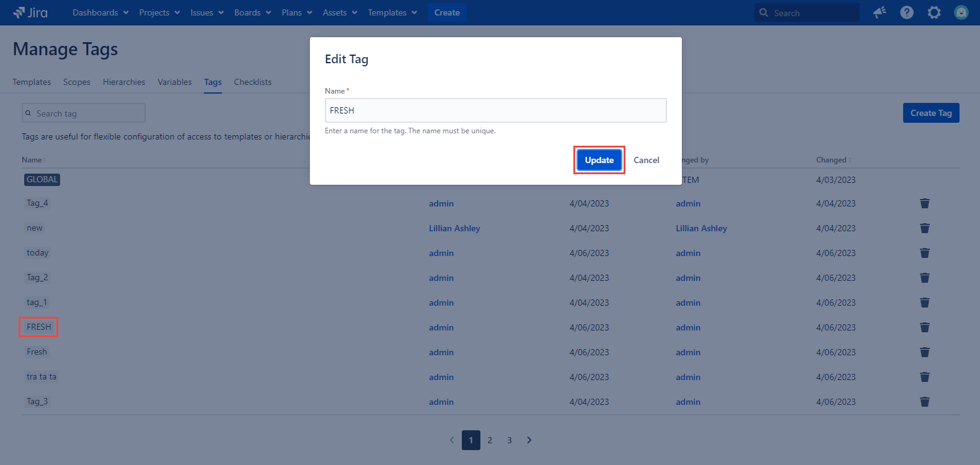
Task: Delete the FRESH tag using trash icon
Action: tap(924, 327)
